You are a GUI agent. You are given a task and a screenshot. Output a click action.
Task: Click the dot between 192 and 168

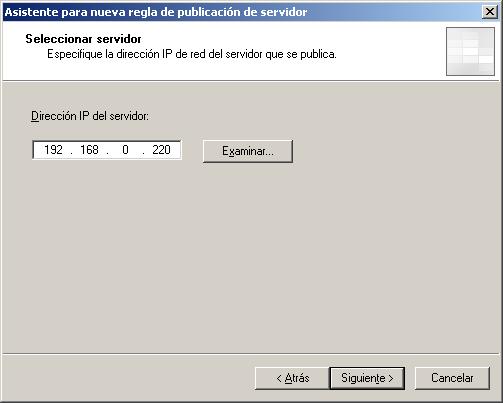click(x=71, y=153)
